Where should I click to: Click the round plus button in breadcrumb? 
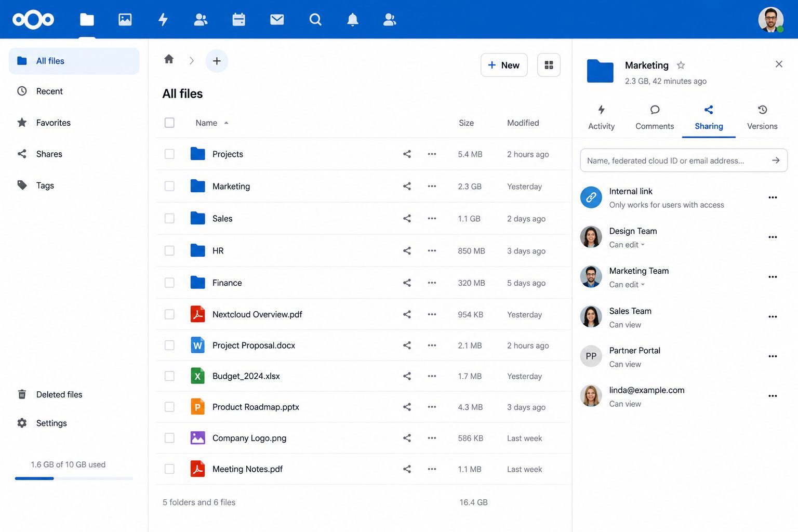pos(217,61)
